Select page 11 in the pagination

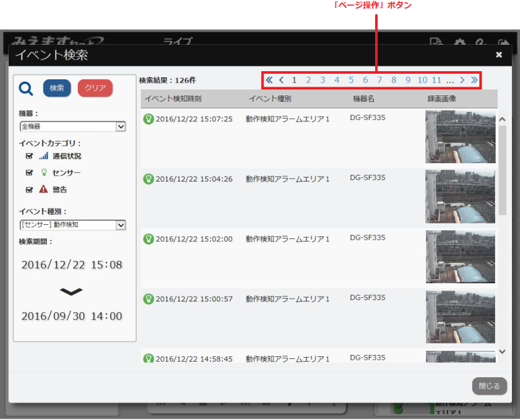coord(437,80)
